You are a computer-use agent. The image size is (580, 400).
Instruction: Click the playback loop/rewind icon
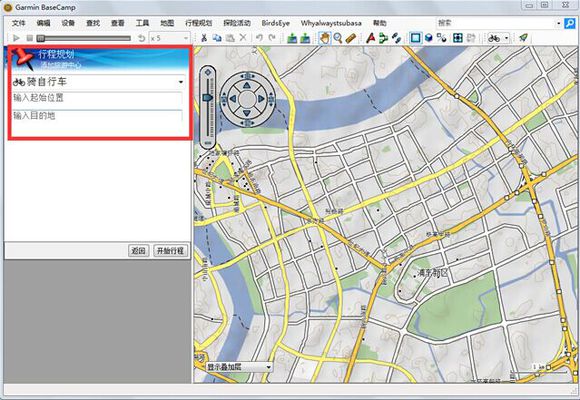click(x=141, y=38)
